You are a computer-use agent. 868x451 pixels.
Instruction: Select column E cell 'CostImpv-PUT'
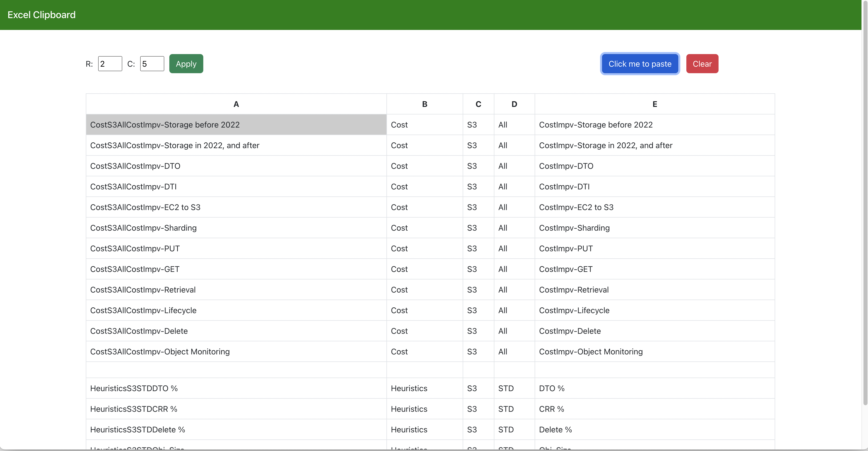click(655, 249)
